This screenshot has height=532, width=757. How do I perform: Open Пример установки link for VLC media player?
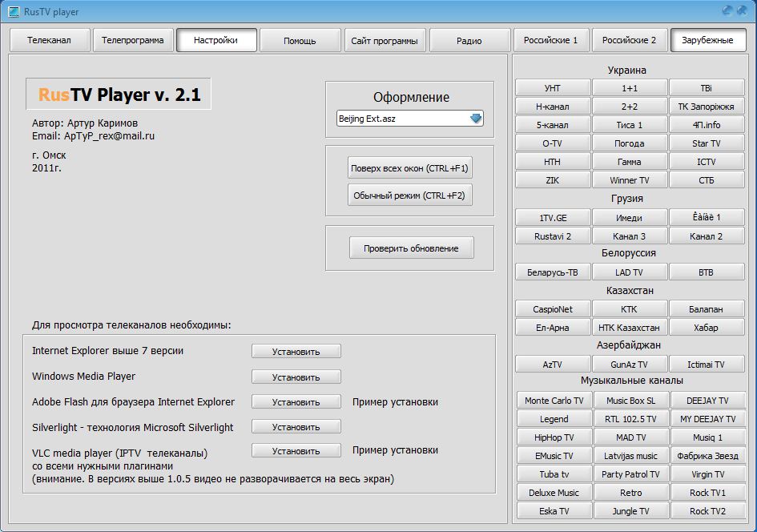click(395, 451)
